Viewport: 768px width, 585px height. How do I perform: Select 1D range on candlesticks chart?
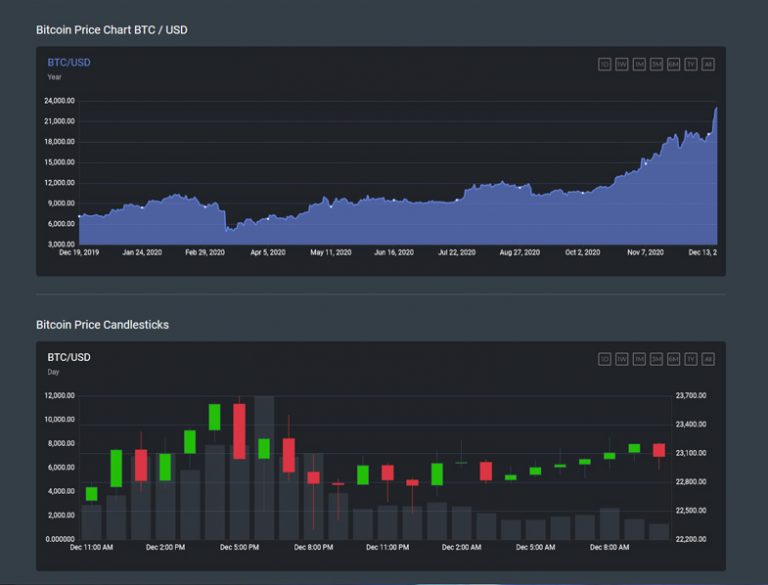(604, 359)
